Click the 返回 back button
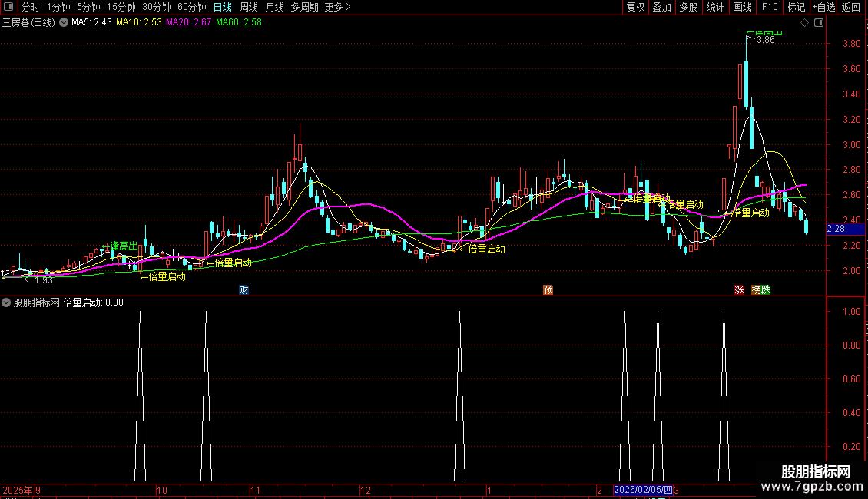Viewport: 868px width, 499px height. (851, 7)
